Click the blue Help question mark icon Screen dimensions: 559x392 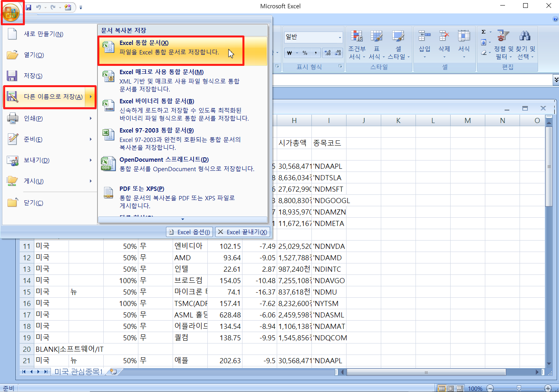coord(555,19)
